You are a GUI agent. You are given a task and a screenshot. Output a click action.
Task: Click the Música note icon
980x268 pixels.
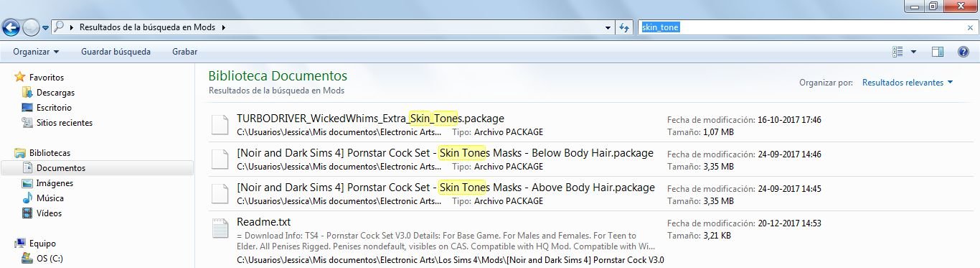click(x=27, y=198)
